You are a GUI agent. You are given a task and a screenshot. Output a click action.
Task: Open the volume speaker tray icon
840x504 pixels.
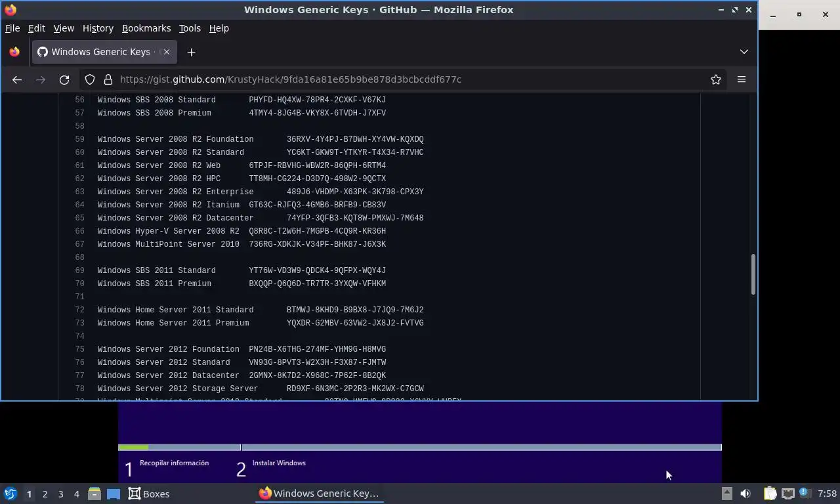click(x=745, y=493)
